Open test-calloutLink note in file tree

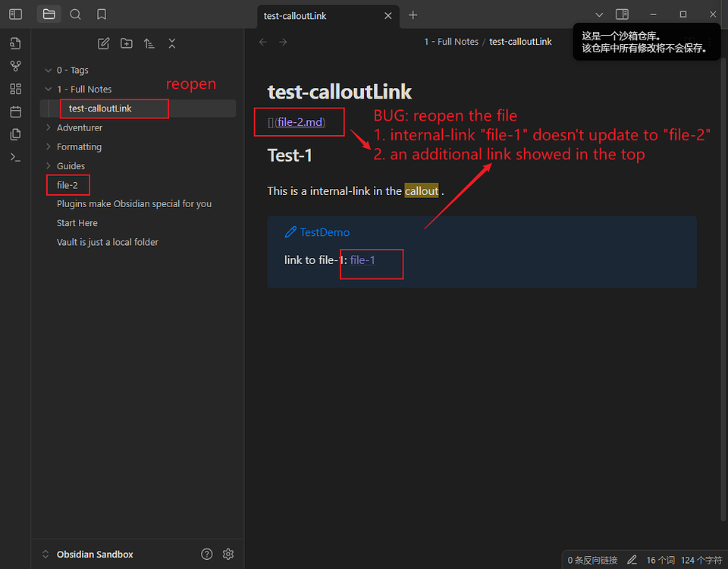click(x=138, y=108)
